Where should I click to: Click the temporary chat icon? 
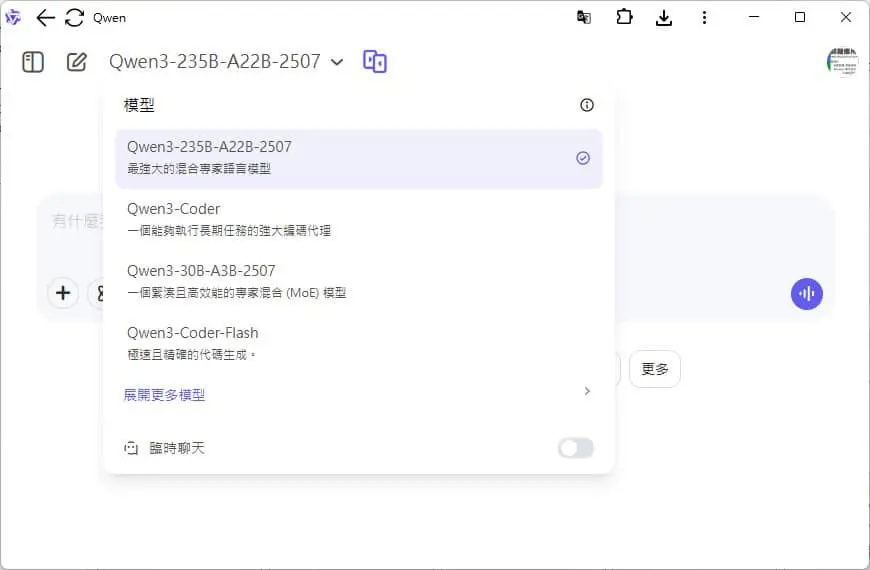point(131,448)
